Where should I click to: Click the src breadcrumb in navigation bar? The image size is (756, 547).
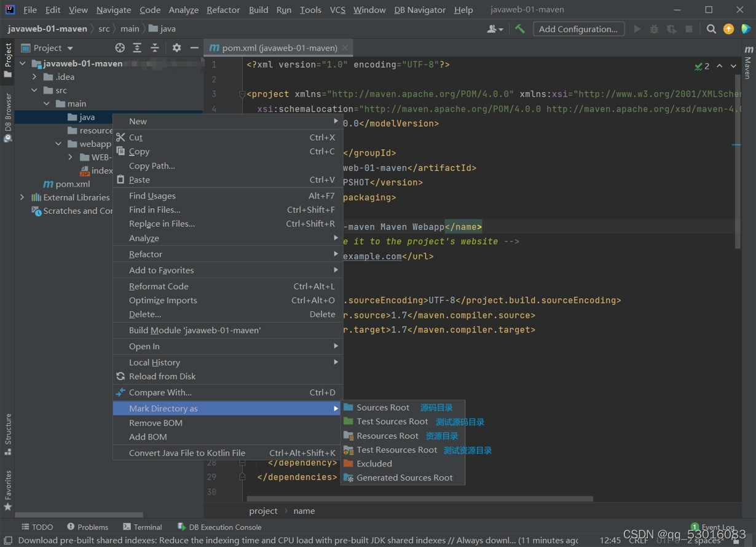[x=104, y=29]
